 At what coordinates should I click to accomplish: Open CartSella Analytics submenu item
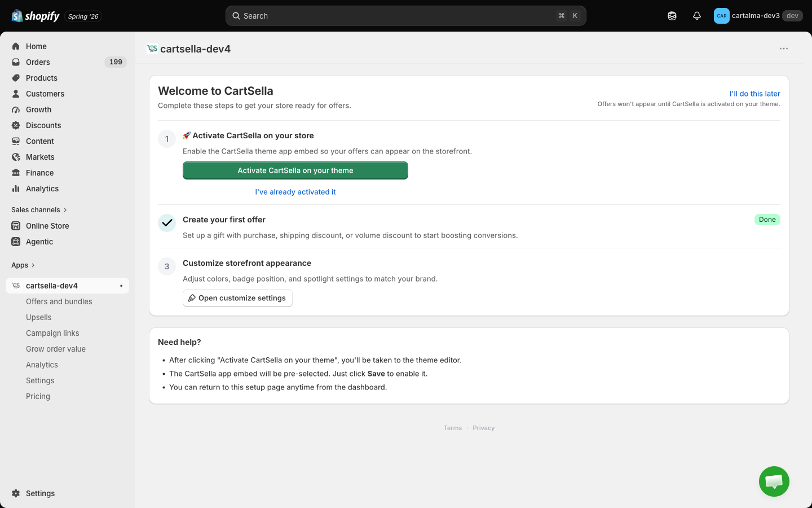click(42, 365)
